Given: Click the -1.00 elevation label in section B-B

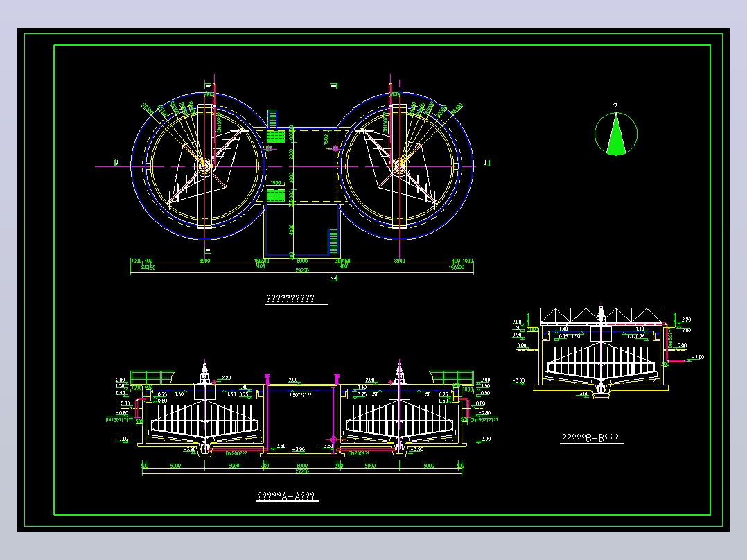Looking at the screenshot, I should tap(698, 357).
